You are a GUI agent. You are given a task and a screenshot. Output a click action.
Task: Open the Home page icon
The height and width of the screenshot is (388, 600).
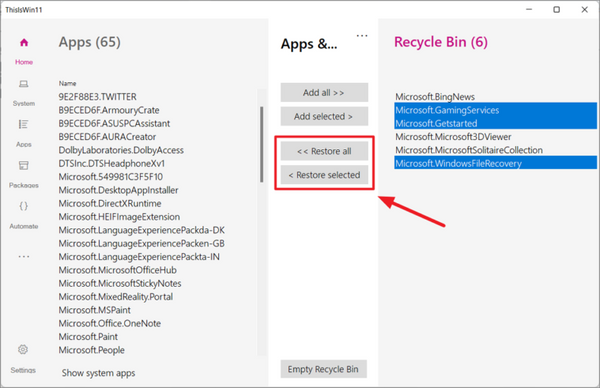tap(24, 42)
